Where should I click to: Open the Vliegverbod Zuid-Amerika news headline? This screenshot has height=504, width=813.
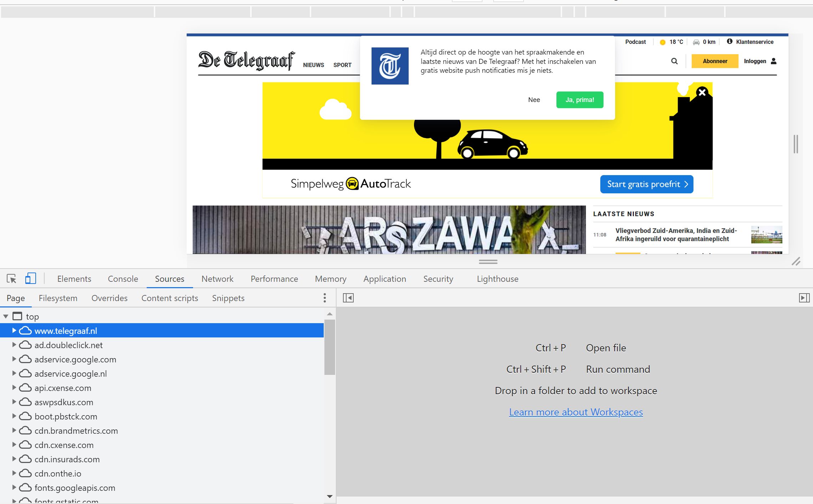click(x=676, y=235)
